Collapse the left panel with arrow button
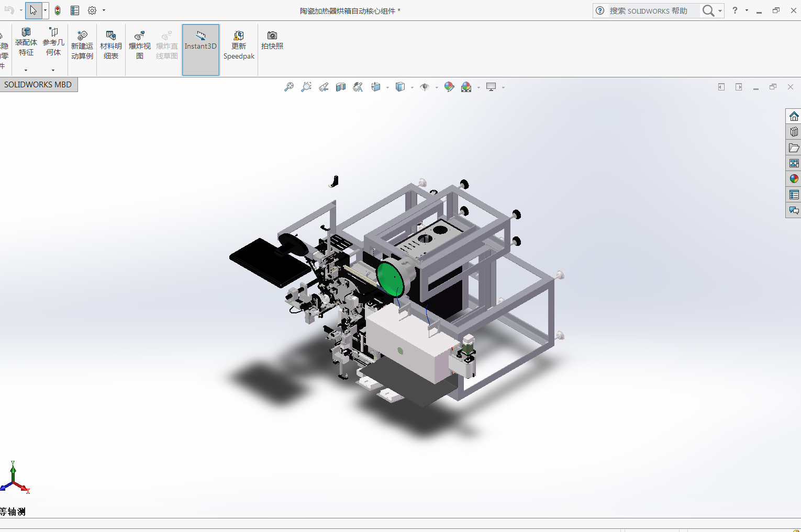The width and height of the screenshot is (801, 532). tap(721, 87)
